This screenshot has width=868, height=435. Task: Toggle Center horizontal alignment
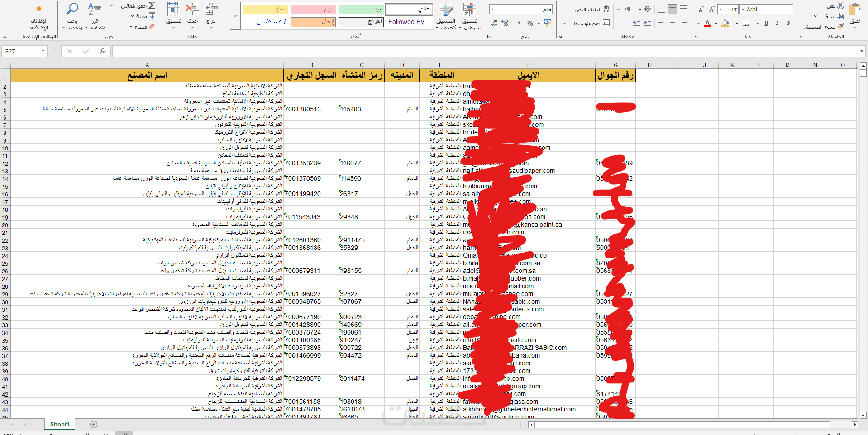point(672,23)
